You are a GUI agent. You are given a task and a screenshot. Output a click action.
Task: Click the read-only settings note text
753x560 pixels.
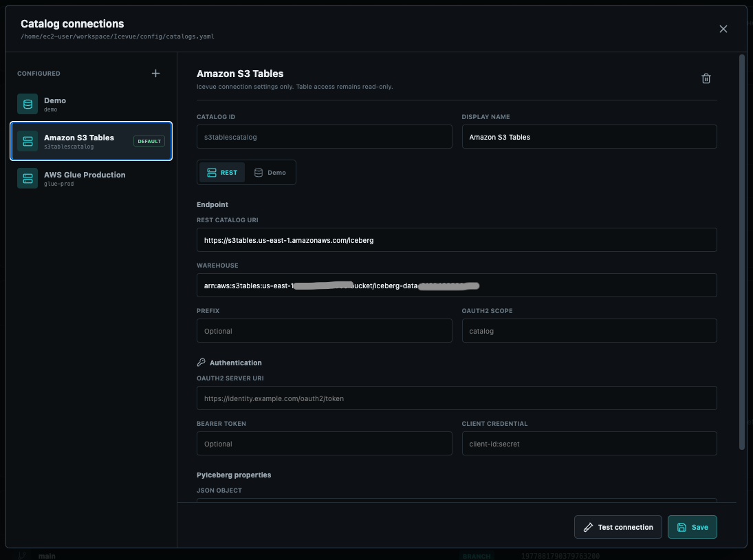pyautogui.click(x=295, y=87)
